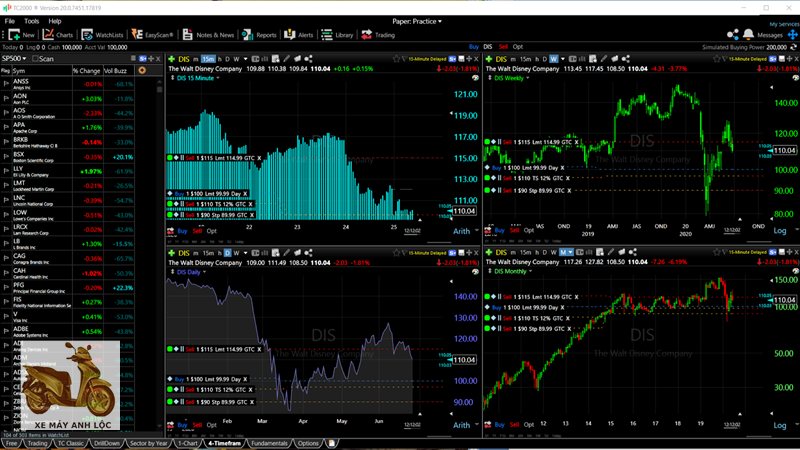Click Buy in the top account bar
This screenshot has width=800, height=450.
[473, 47]
